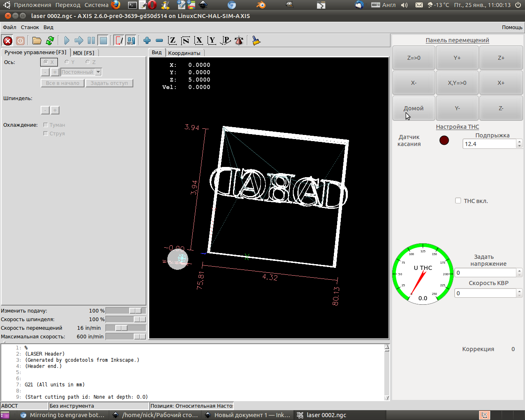Switch to Z top view
The width and height of the screenshot is (525, 420).
coord(172,41)
